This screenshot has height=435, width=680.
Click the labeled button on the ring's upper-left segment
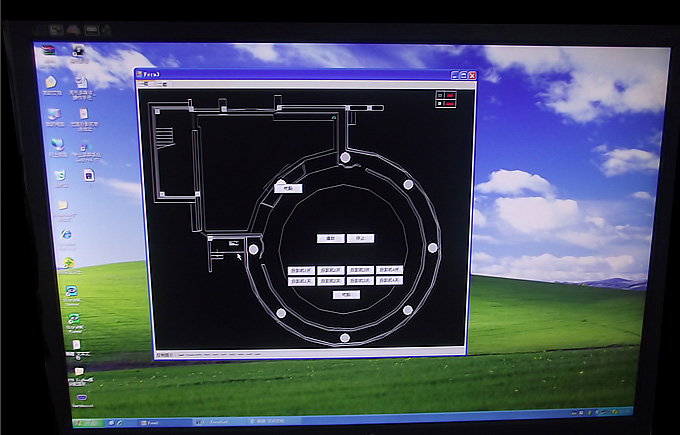tap(288, 188)
